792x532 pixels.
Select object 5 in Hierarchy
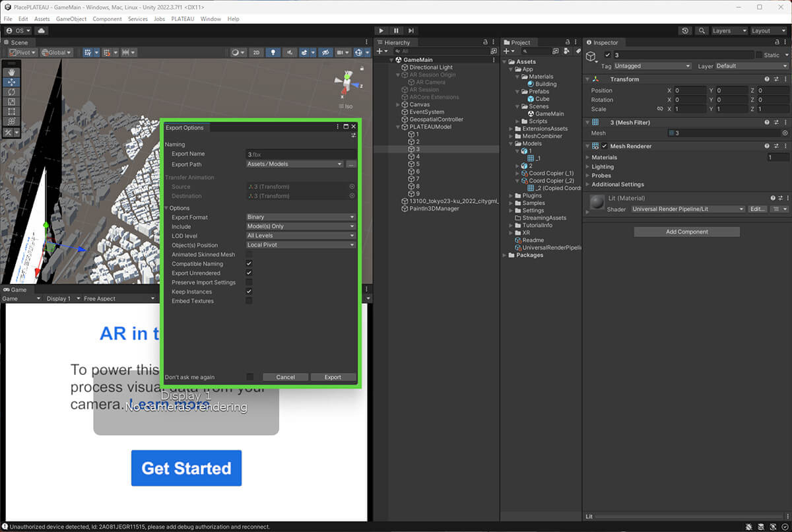(417, 164)
